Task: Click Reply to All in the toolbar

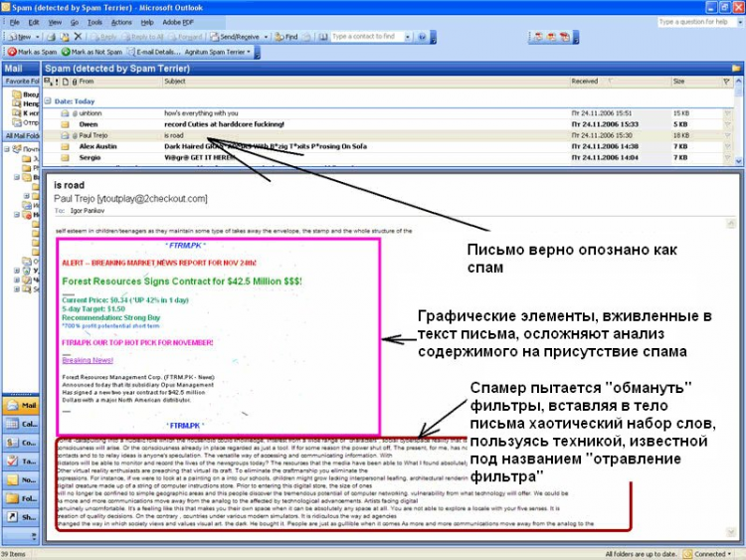Action: pyautogui.click(x=142, y=37)
